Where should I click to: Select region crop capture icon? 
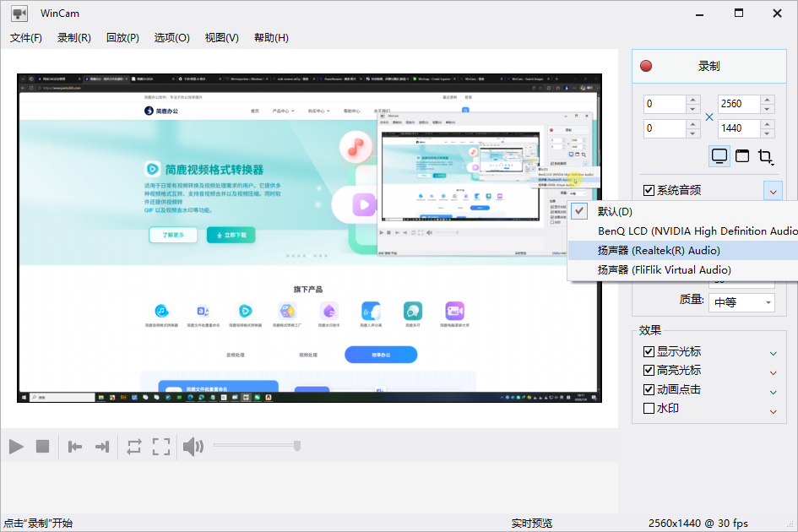click(765, 156)
